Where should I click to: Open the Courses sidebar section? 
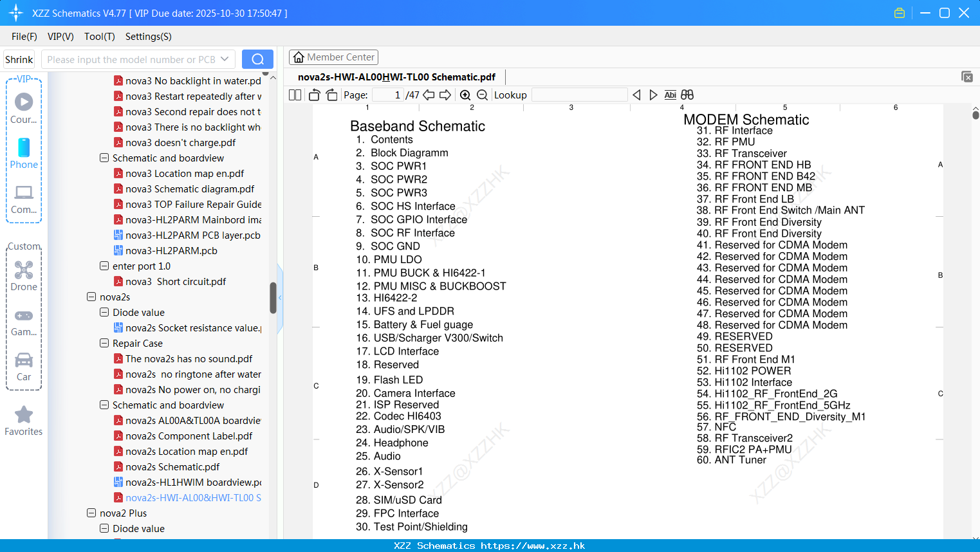click(x=24, y=108)
